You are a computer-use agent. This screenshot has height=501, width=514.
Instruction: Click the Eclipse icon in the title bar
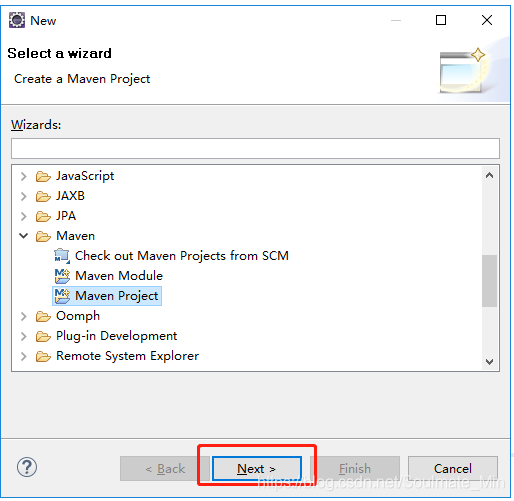click(x=17, y=20)
